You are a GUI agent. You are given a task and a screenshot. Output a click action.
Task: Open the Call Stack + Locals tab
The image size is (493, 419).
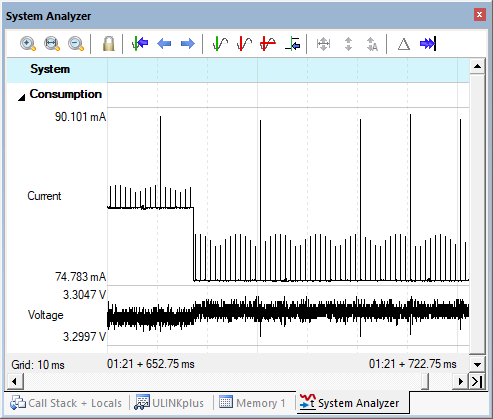coord(66,403)
